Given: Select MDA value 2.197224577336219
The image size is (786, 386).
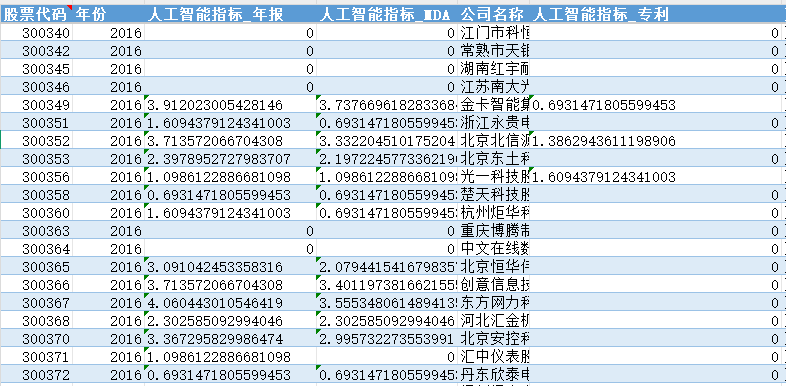Looking at the screenshot, I should [x=387, y=159].
